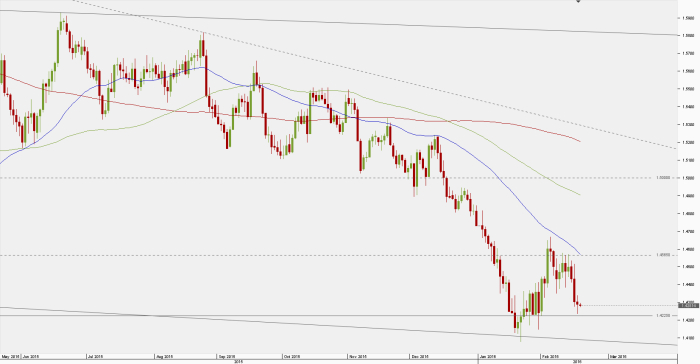Click the top price axis label 1.5900
The width and height of the screenshot is (700, 364).
tap(688, 18)
